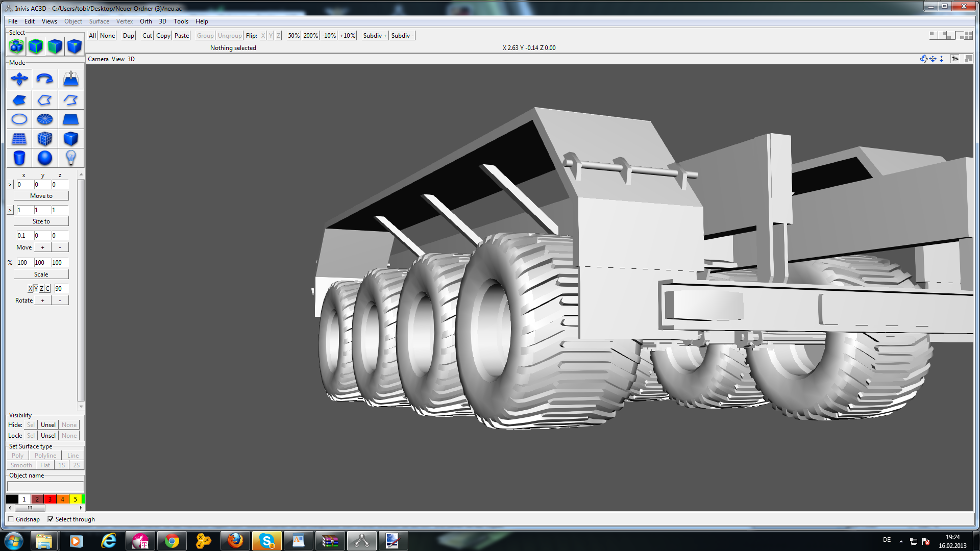The height and width of the screenshot is (551, 980).
Task: Choose the open Line draw tool
Action: pyautogui.click(x=71, y=99)
